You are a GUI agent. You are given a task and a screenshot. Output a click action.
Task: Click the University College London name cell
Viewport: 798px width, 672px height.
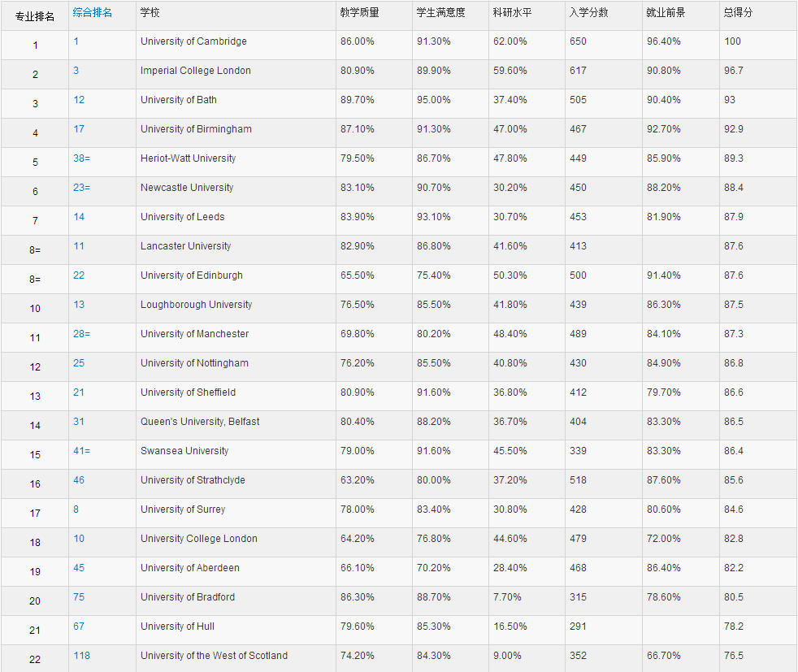[x=199, y=539]
